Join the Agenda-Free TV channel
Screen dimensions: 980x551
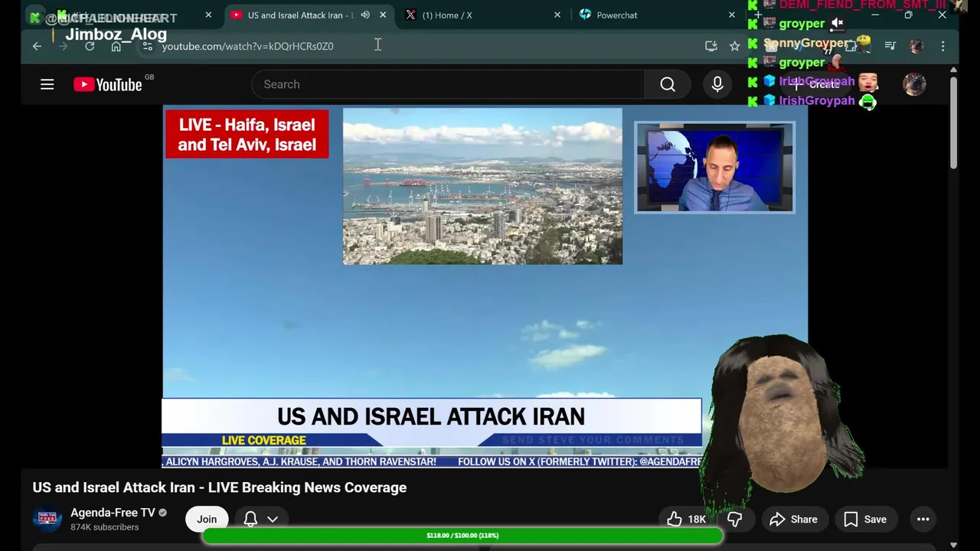[x=207, y=519]
